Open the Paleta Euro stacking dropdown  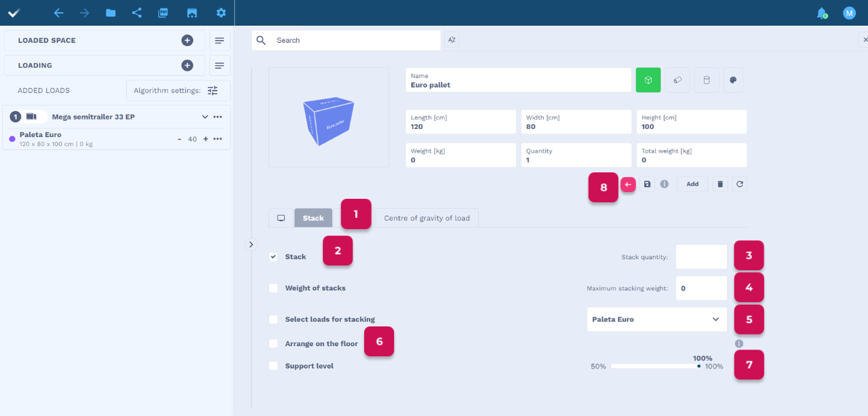pyautogui.click(x=656, y=320)
